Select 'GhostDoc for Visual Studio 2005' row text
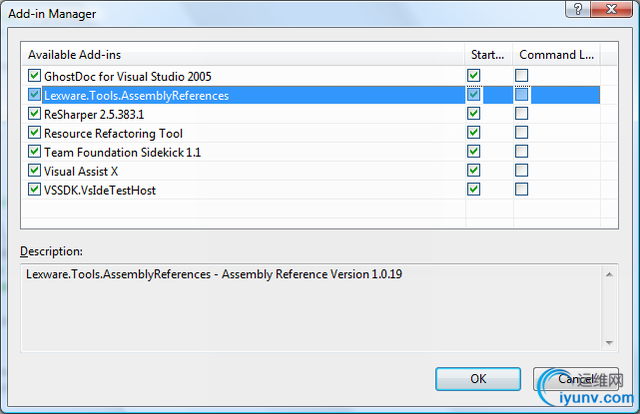Viewport: 640px width, 414px height. tap(128, 76)
